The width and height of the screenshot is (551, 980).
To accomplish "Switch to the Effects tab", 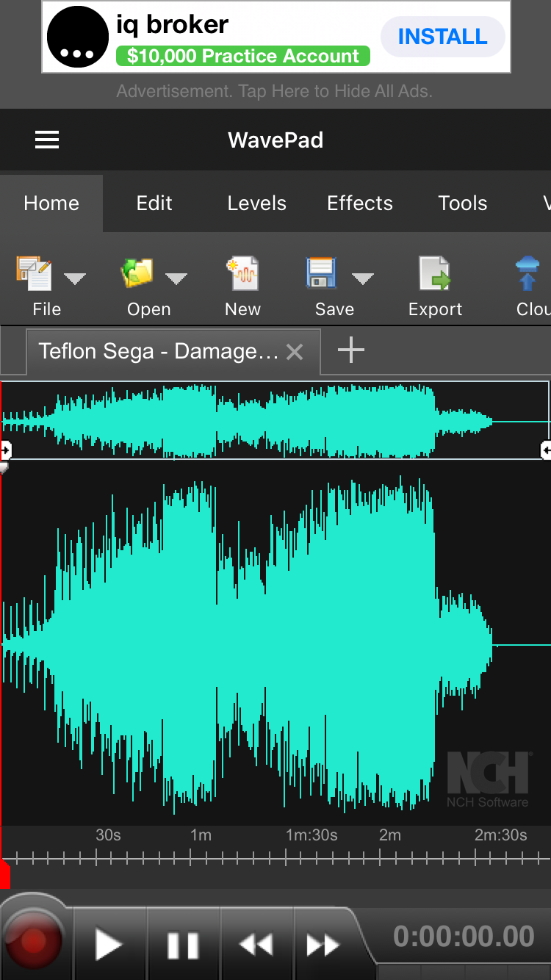I will (360, 203).
